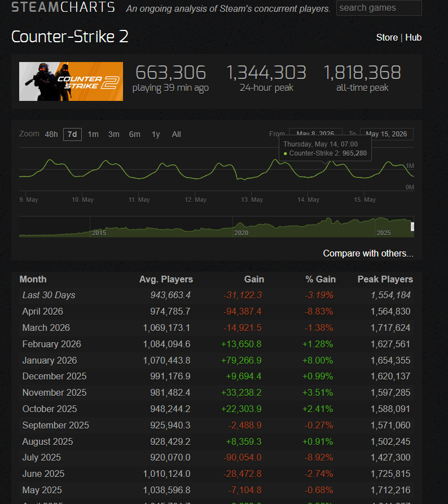The width and height of the screenshot is (448, 504).
Task: Click Compare with others link
Action: pyautogui.click(x=368, y=253)
